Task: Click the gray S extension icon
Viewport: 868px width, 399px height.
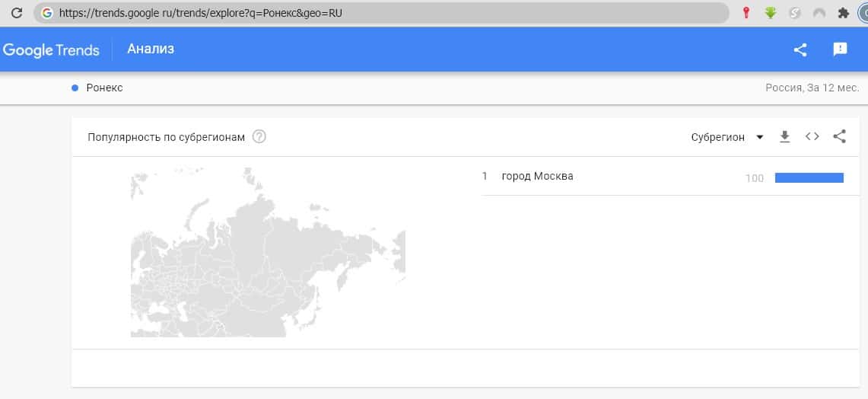Action: coord(795,13)
